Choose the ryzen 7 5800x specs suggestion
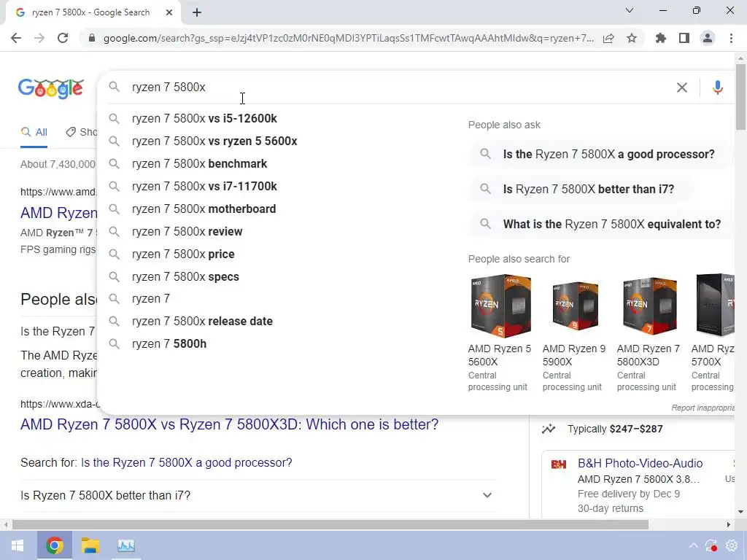Image resolution: width=747 pixels, height=560 pixels. 185,276
